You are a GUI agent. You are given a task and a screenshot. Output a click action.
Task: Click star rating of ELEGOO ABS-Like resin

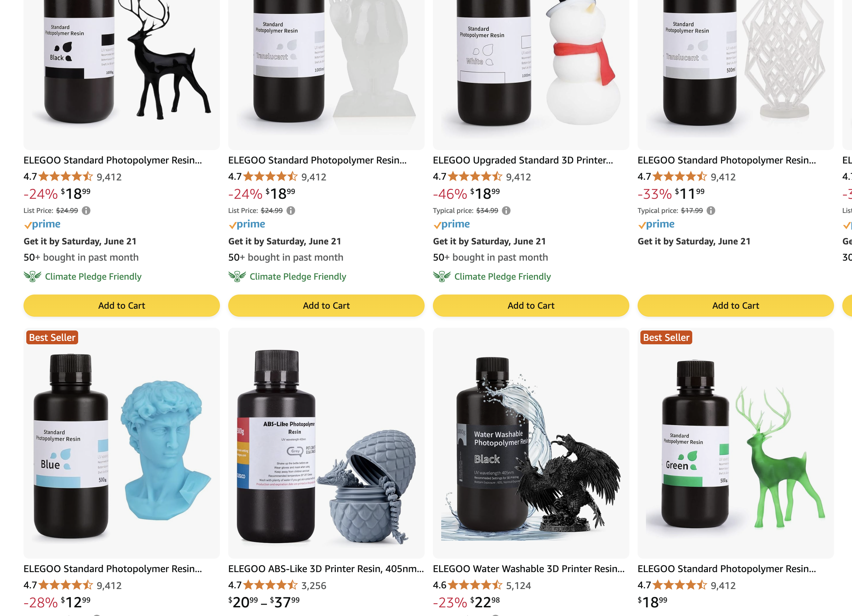[x=270, y=585]
